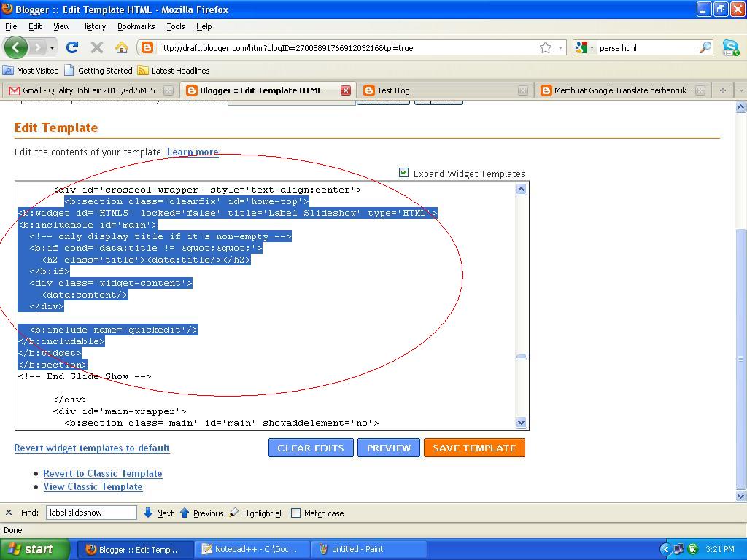Screen dimensions: 747x560
Task: Switch to the Gmail tab
Action: tap(90, 90)
